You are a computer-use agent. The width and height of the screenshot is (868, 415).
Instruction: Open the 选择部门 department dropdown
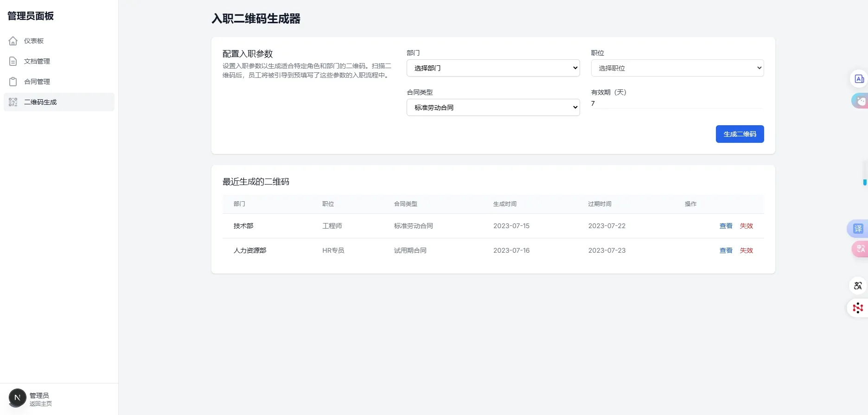point(493,68)
